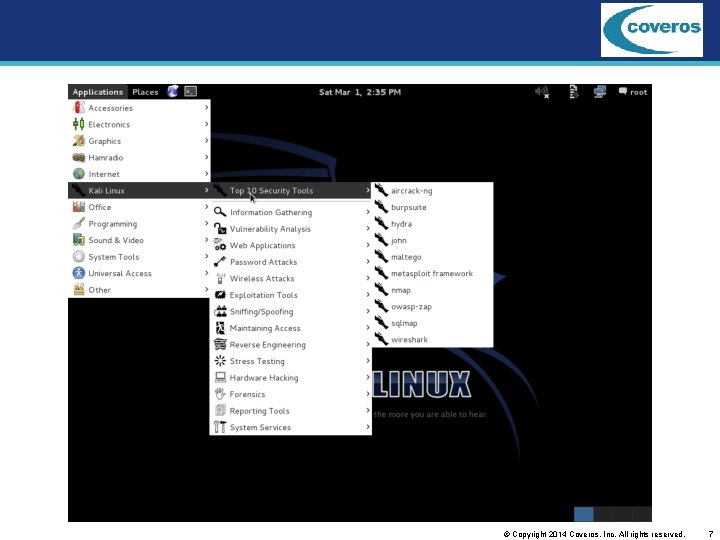
Task: Click the Sound & Video icon
Action: (79, 240)
